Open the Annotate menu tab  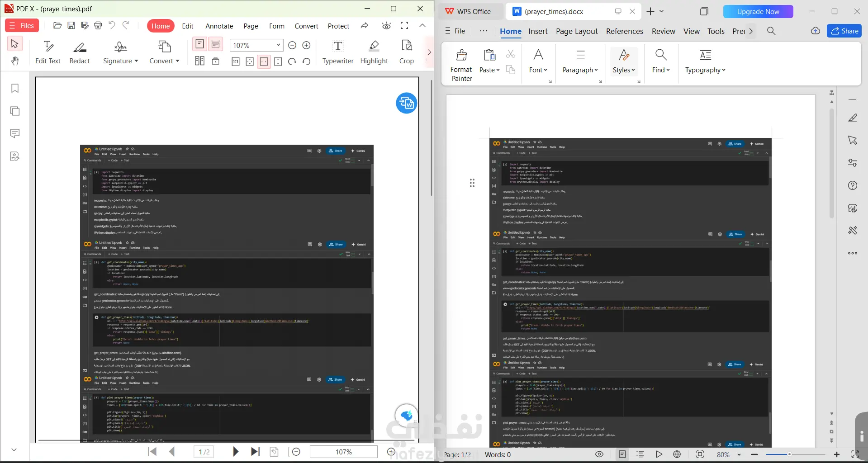(x=219, y=26)
